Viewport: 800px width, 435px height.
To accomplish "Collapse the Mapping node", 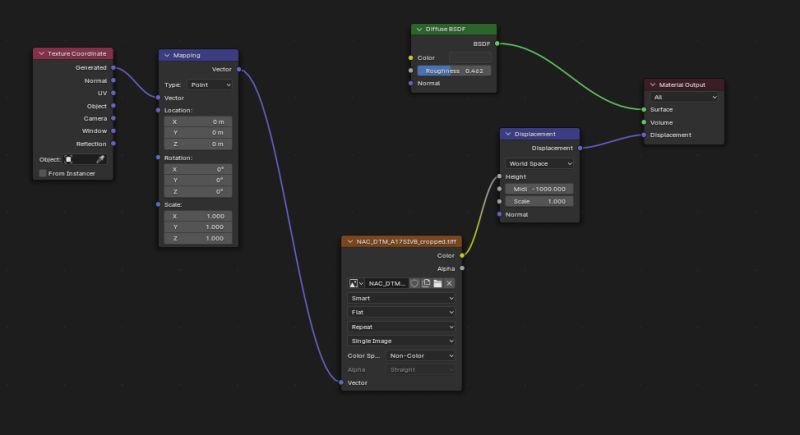I will 167,55.
